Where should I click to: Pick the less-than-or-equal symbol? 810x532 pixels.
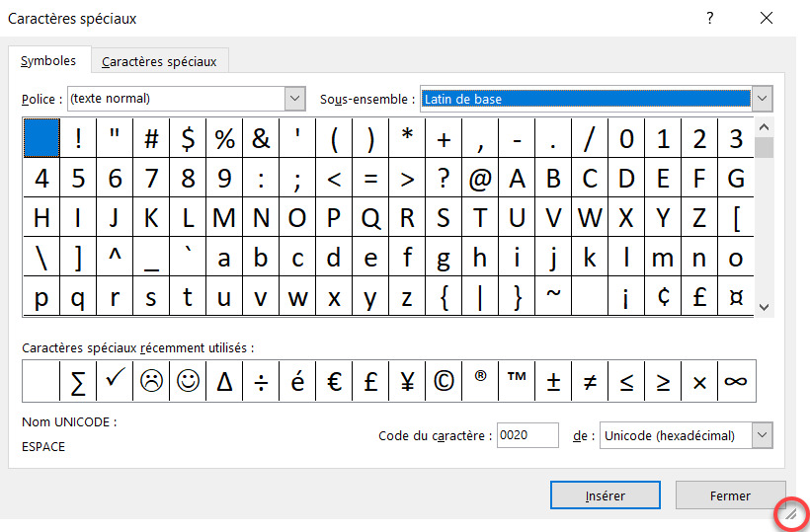(626, 381)
